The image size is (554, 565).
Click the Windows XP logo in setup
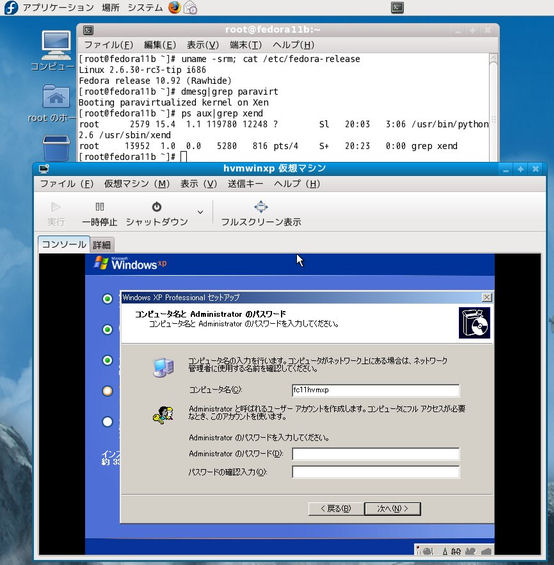[130, 263]
